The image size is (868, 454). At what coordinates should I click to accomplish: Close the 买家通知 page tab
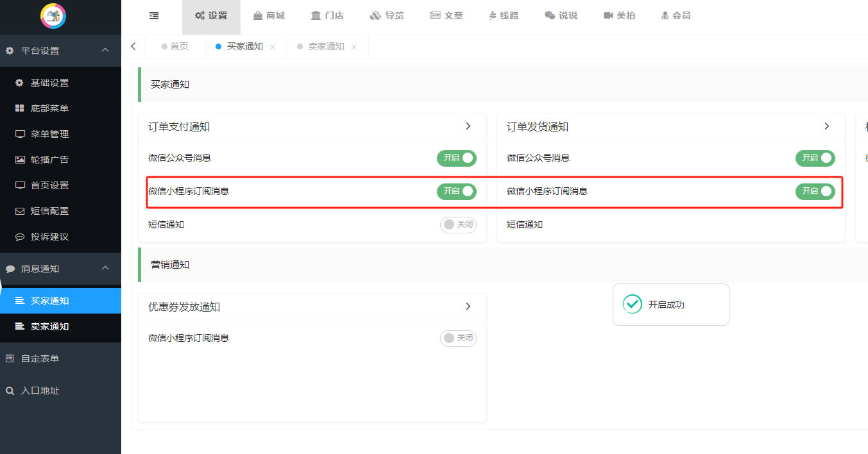pyautogui.click(x=273, y=47)
